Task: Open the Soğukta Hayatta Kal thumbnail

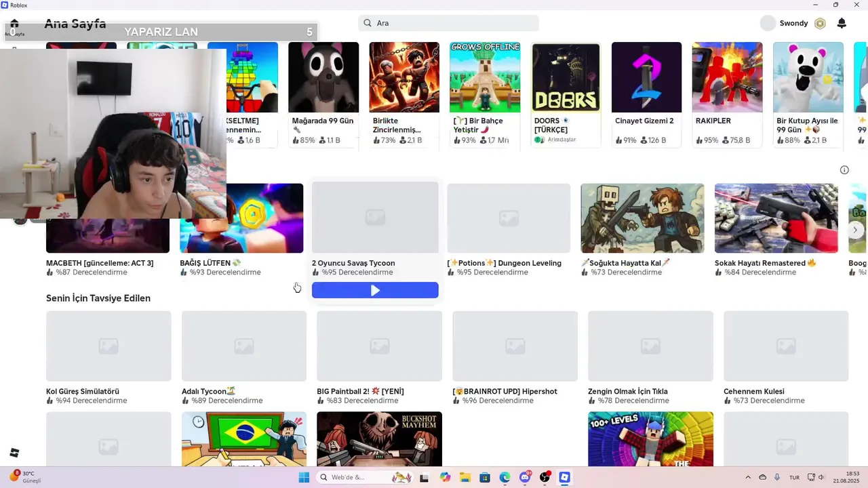Action: pyautogui.click(x=642, y=218)
